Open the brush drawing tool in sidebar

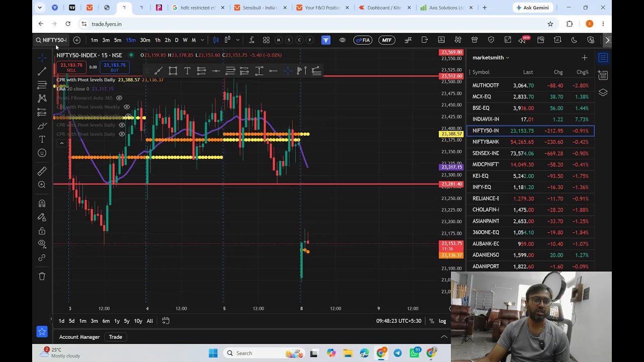[42, 126]
